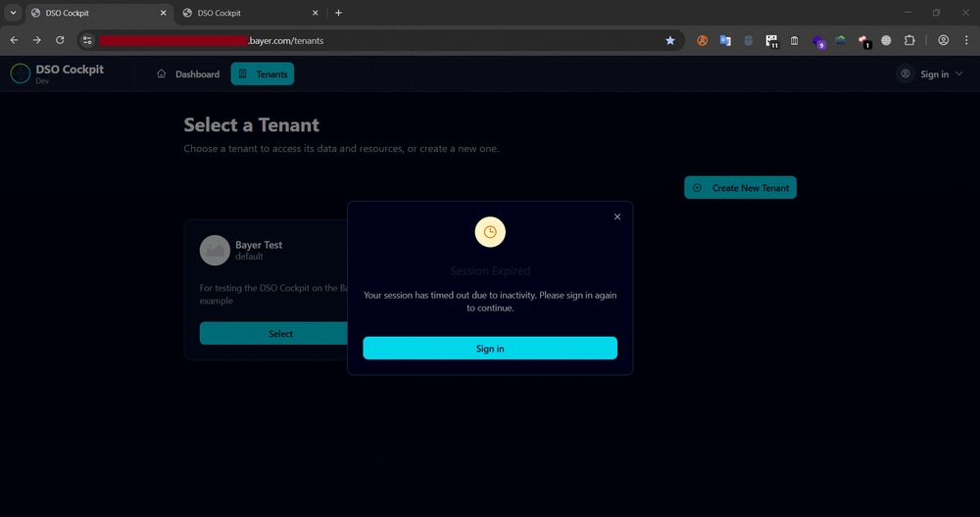
Task: Click the Session Expired title text
Action: coord(490,271)
